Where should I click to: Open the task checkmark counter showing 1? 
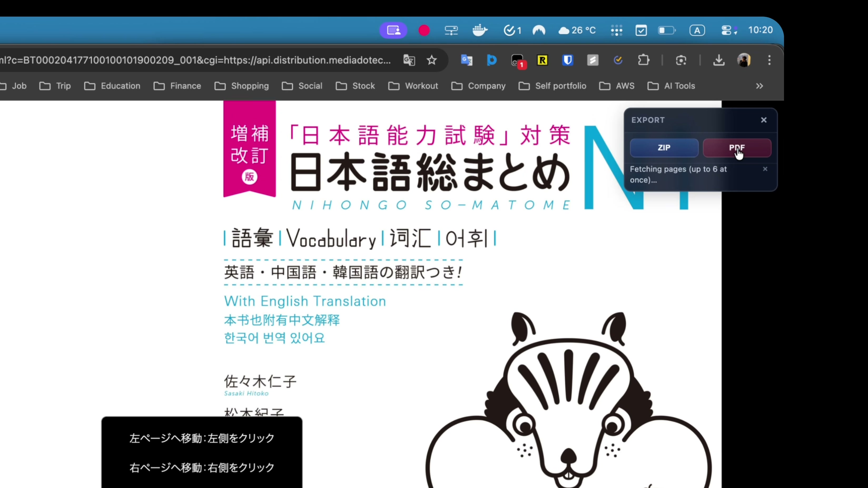(512, 30)
